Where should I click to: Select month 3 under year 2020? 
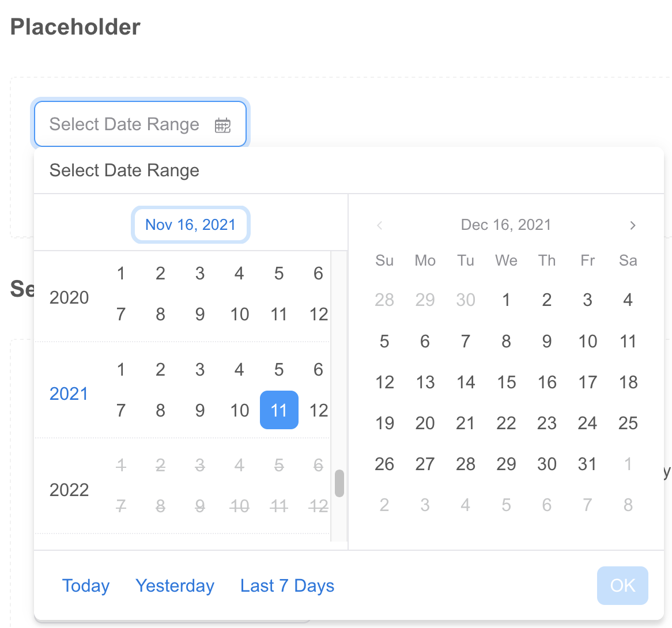(x=200, y=273)
